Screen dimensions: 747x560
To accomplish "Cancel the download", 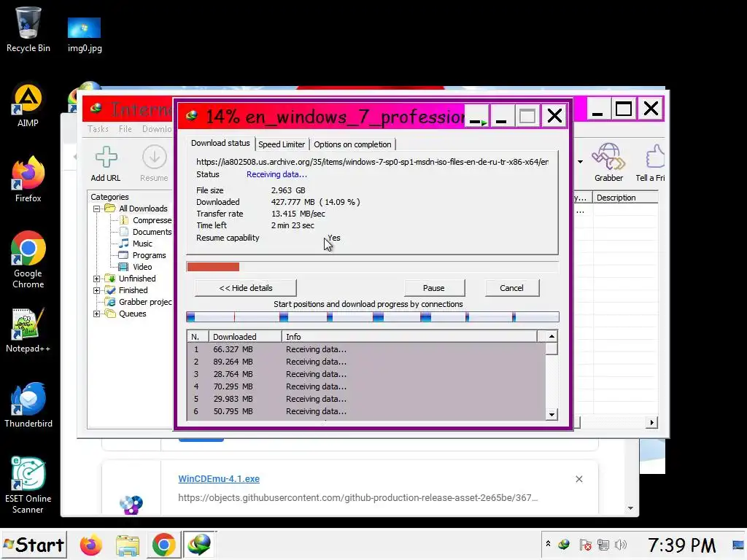I will click(x=511, y=288).
